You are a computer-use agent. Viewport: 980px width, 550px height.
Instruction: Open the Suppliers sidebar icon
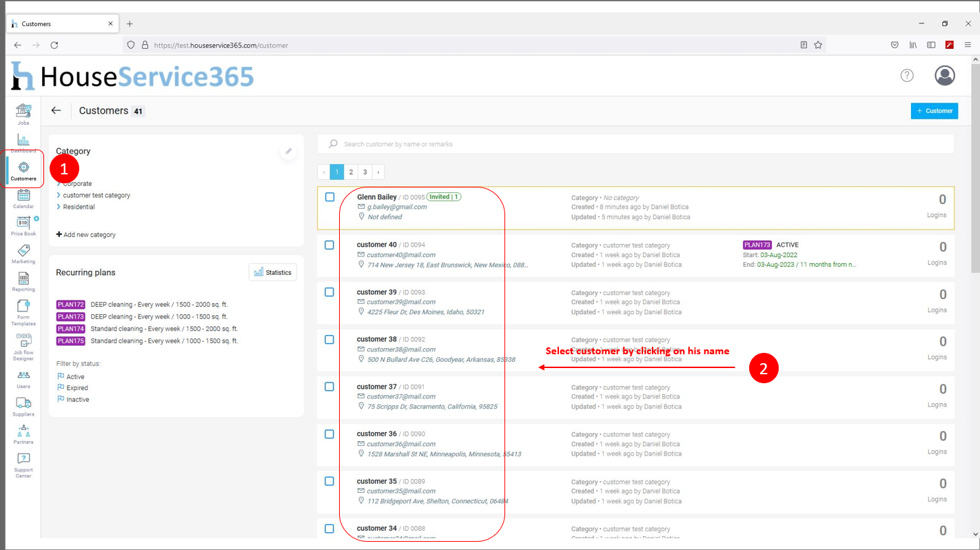tap(23, 406)
